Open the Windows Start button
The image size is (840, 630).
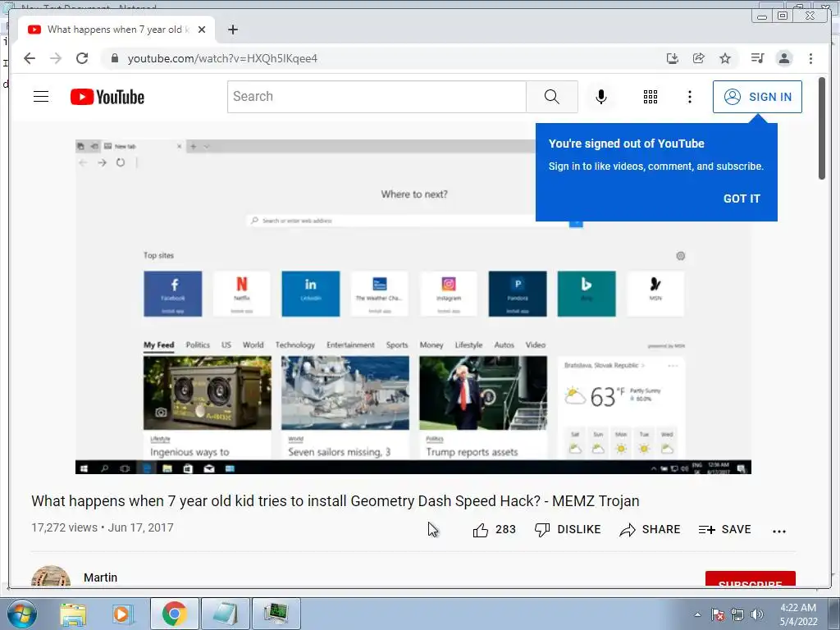21,614
